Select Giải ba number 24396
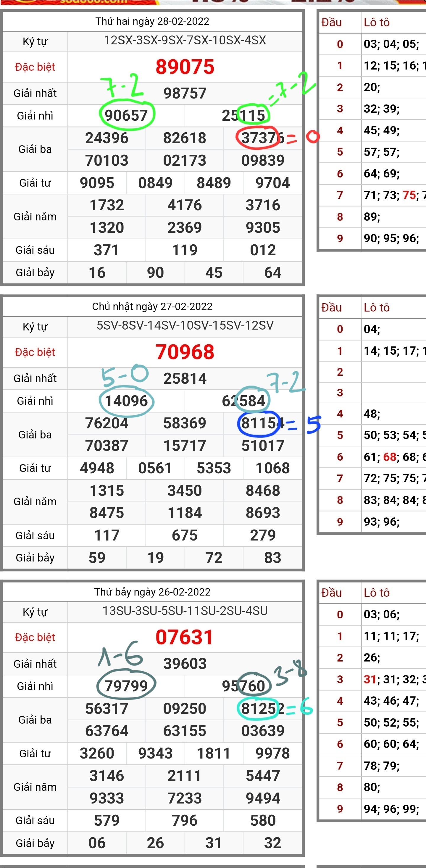Image resolution: width=426 pixels, height=868 pixels. 107,138
